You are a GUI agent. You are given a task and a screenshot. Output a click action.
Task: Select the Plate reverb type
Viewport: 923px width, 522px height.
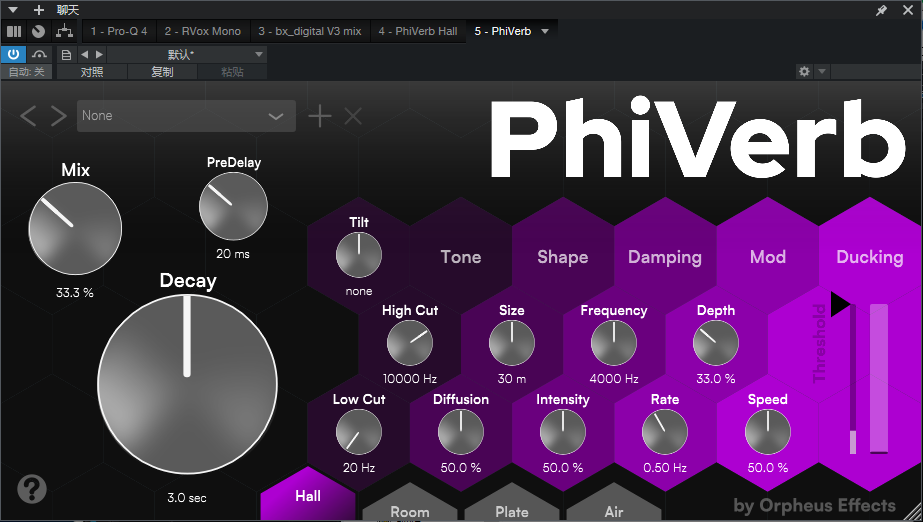click(511, 511)
